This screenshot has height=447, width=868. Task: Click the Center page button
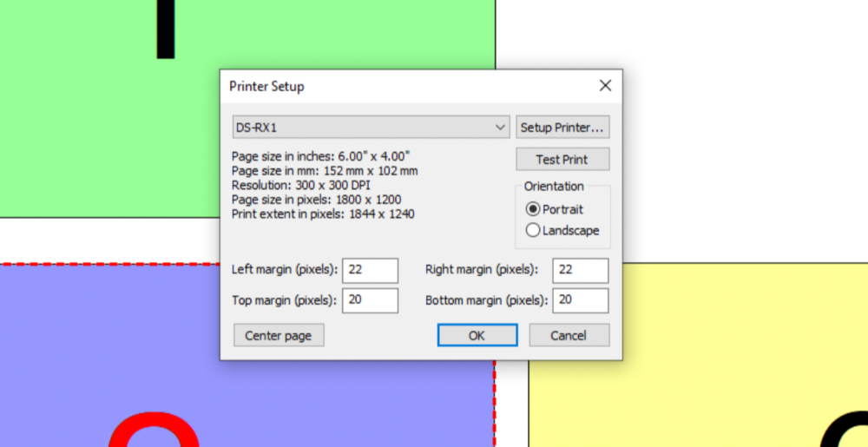coord(278,335)
